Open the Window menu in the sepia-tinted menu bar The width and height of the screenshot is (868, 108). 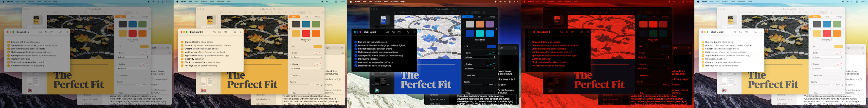220,1
